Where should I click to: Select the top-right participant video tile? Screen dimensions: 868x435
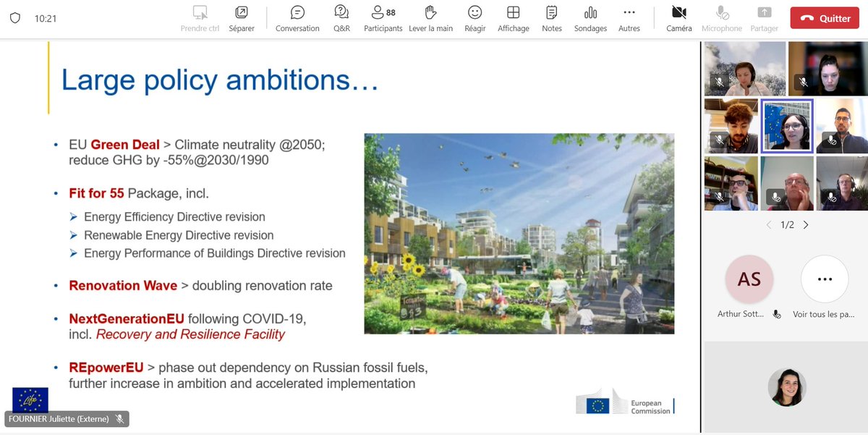(828, 69)
